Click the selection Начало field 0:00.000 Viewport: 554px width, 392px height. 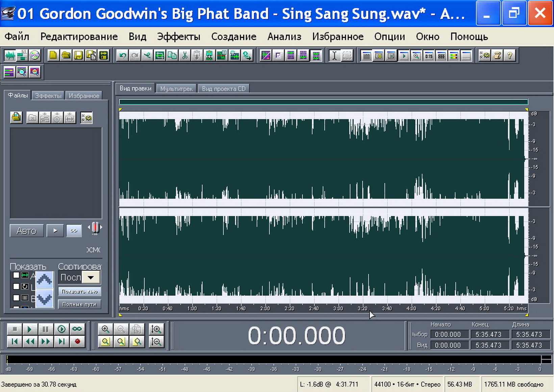click(449, 334)
